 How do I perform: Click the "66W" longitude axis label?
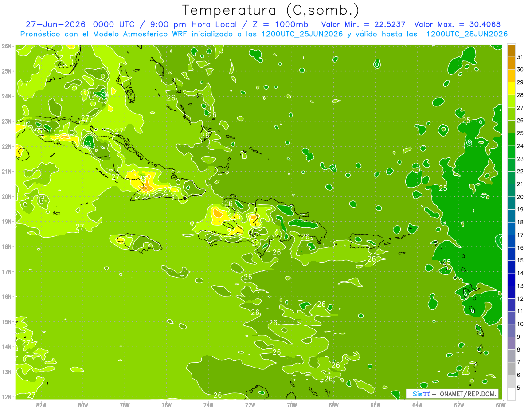point(376,405)
